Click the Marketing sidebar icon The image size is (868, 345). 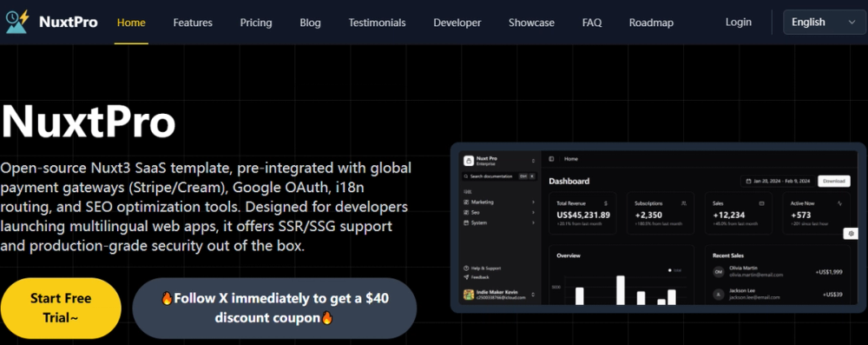[466, 202]
